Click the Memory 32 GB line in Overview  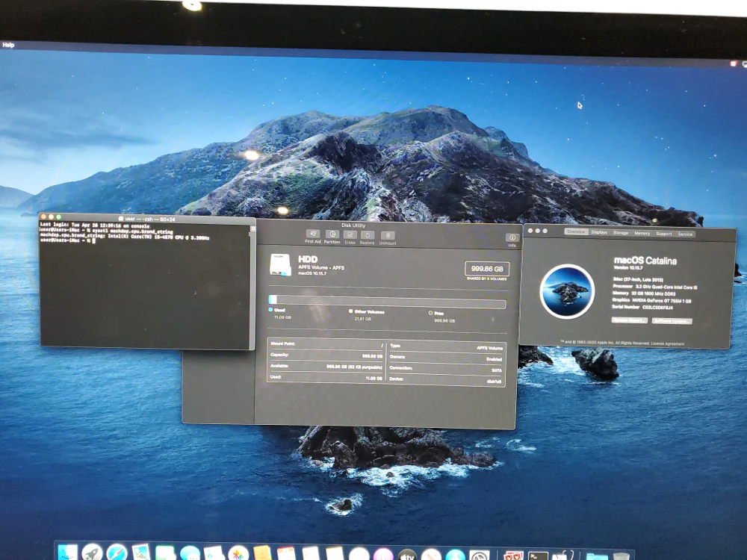coord(644,293)
